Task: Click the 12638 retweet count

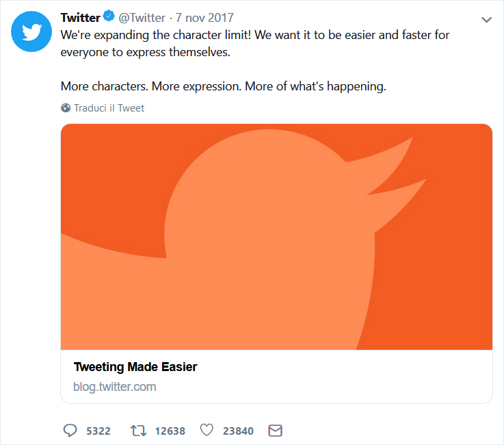Action: [170, 431]
